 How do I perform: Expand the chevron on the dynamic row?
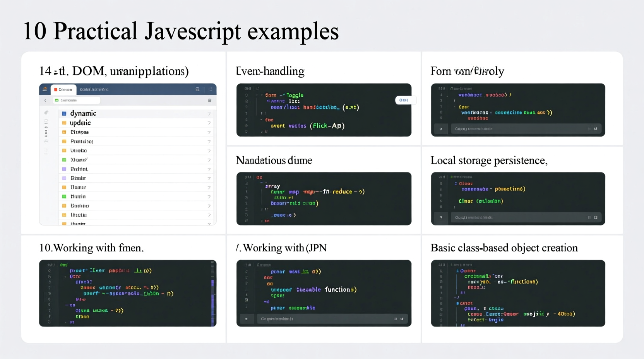click(x=209, y=113)
